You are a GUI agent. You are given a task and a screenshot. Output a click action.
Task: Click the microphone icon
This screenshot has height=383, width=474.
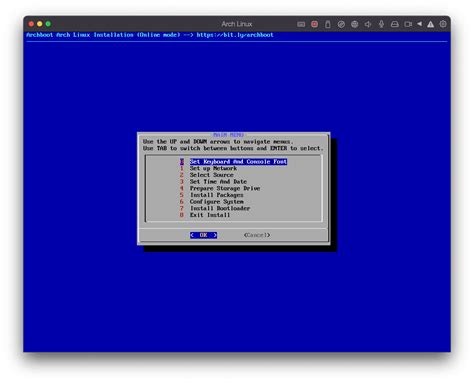click(x=381, y=24)
